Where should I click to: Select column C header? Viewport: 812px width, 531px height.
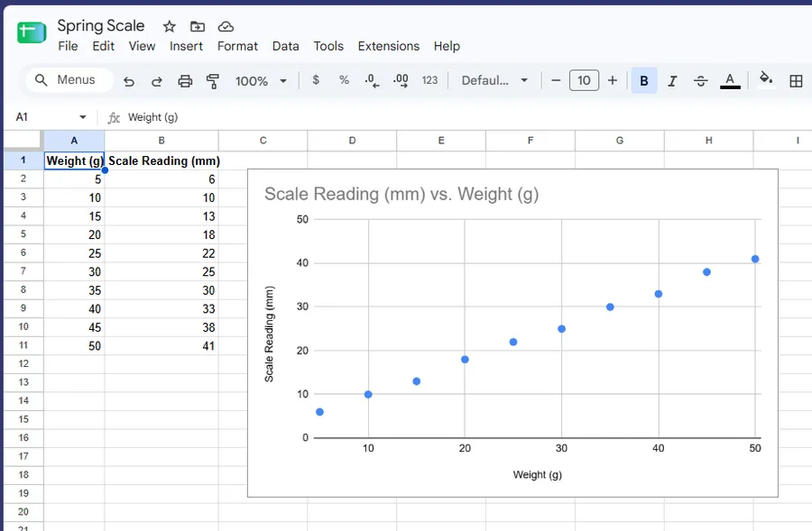click(263, 141)
